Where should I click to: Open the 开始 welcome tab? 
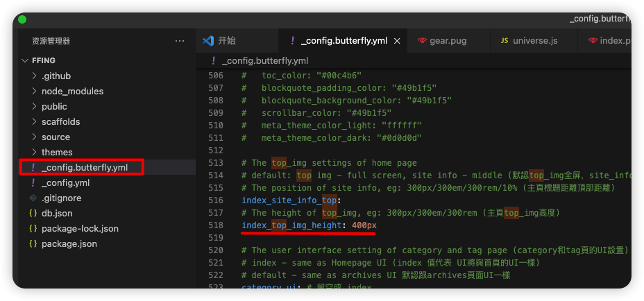[226, 41]
